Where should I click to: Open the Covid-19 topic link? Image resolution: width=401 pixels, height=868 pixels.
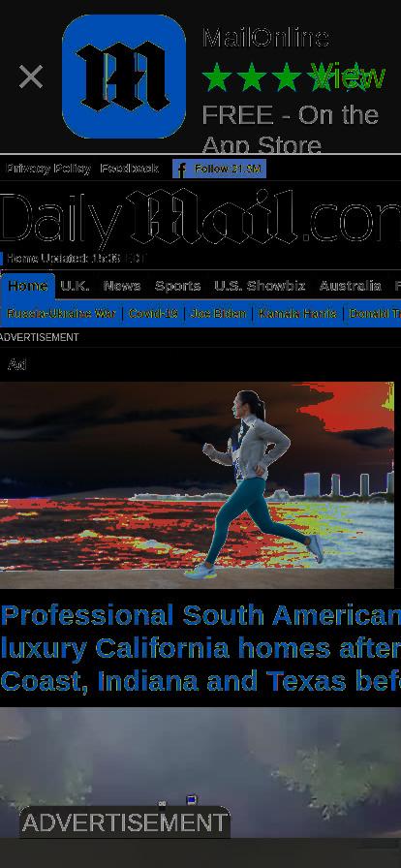tap(153, 313)
